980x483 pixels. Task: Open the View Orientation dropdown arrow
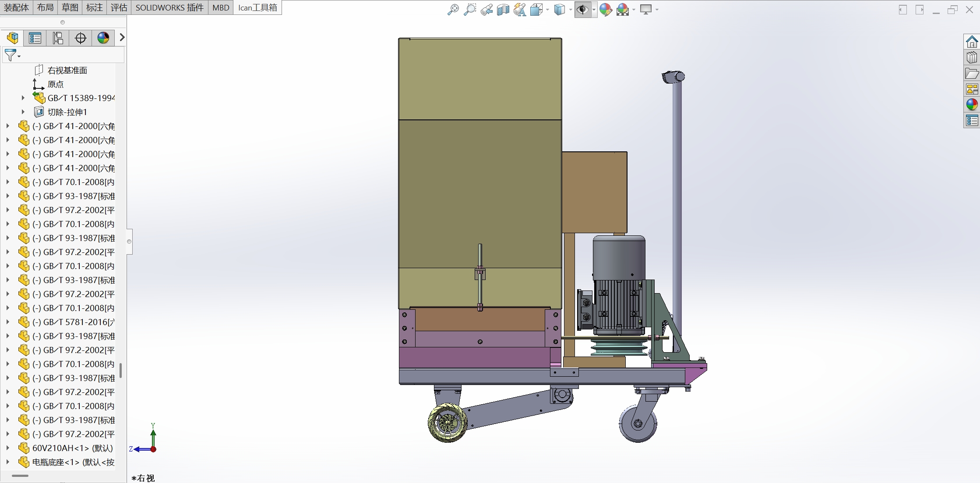click(x=547, y=10)
